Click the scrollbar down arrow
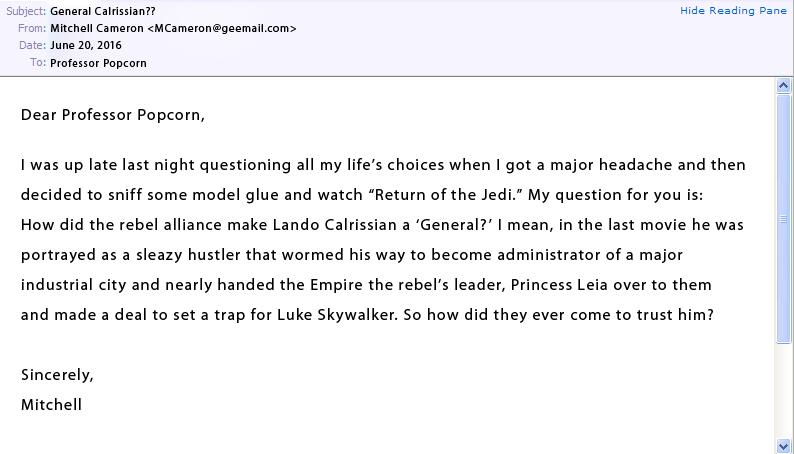Viewport: 794px width, 454px height. coord(784,445)
